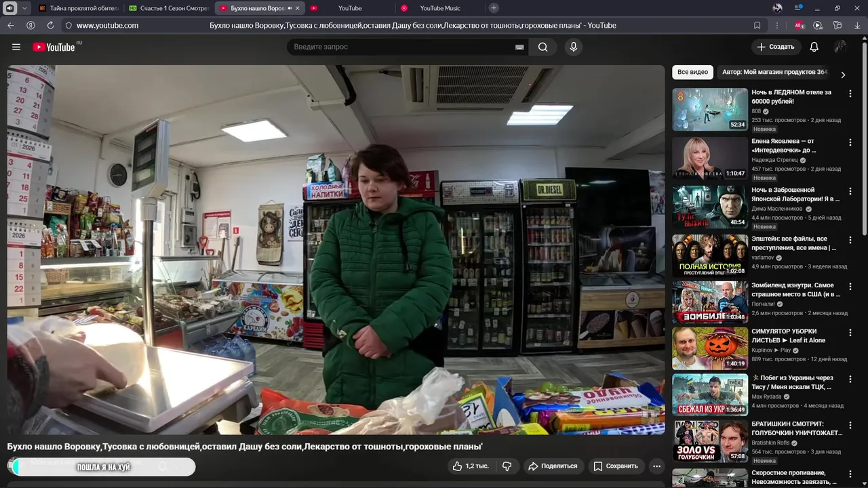Open the Yandex assistant icon next to back arrow
Image resolution: width=868 pixels, height=488 pixels.
pos(31,25)
